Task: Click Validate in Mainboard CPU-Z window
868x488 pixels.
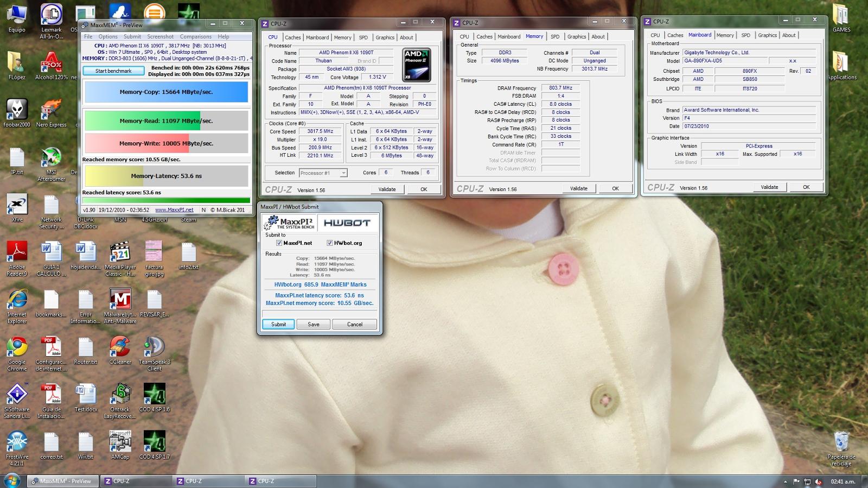Action: [769, 187]
